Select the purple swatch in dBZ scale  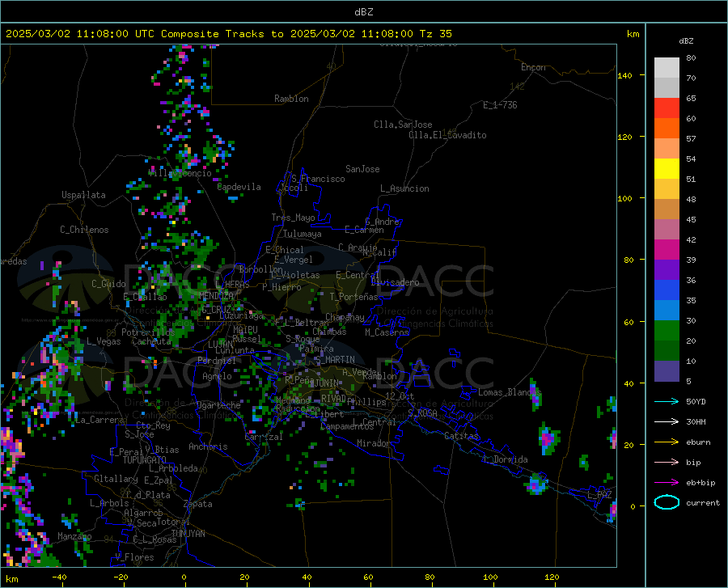tap(667, 270)
